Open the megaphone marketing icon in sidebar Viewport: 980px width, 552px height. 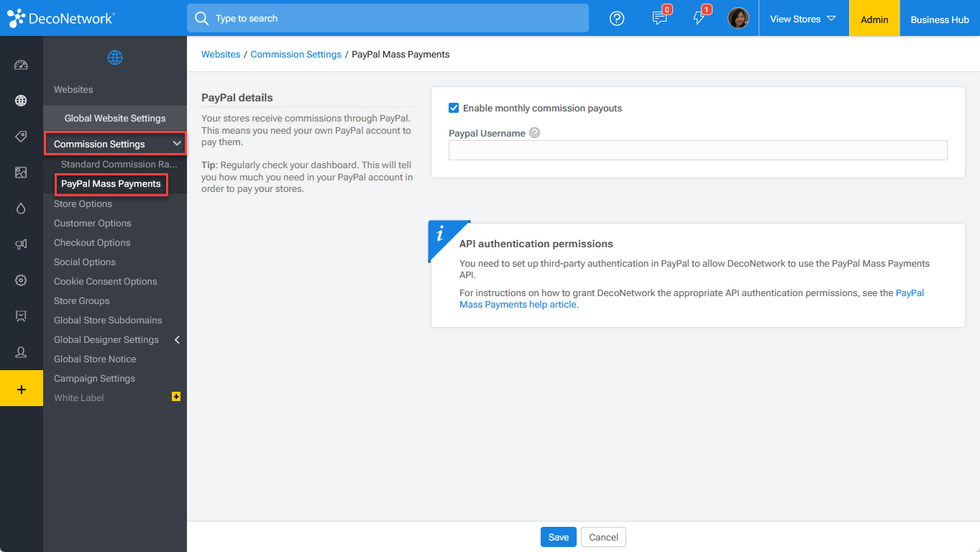tap(21, 244)
